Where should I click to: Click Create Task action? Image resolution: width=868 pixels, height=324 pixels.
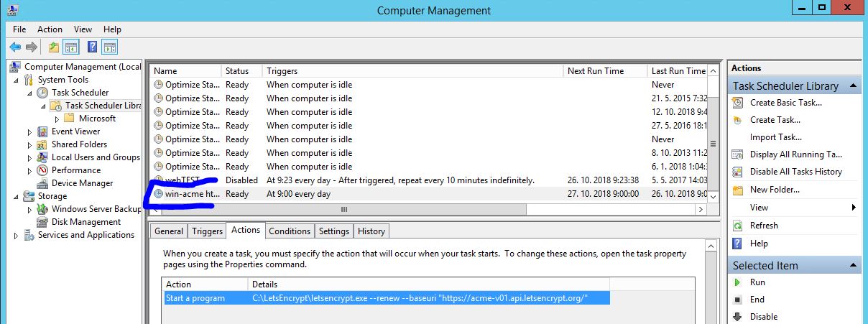[x=775, y=120]
